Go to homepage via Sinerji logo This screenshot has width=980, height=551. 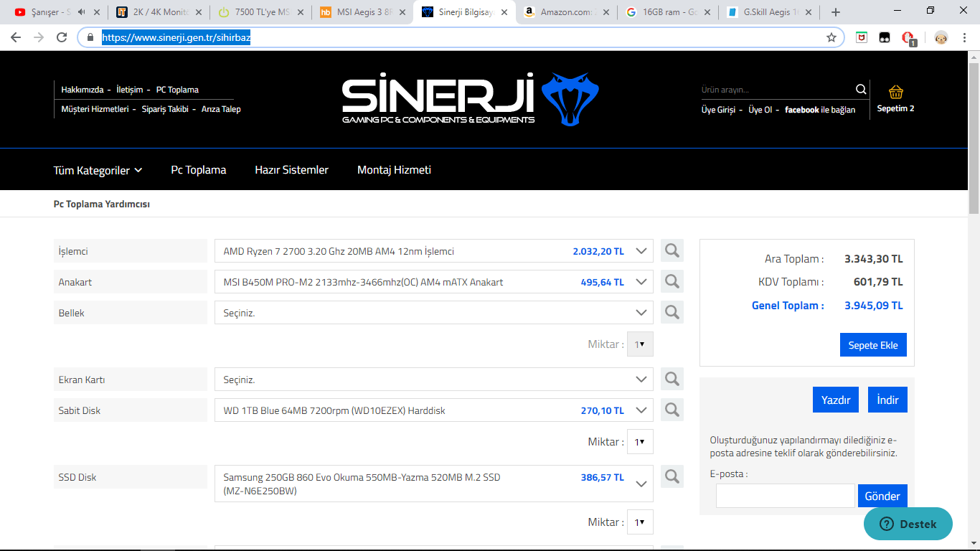(x=470, y=98)
